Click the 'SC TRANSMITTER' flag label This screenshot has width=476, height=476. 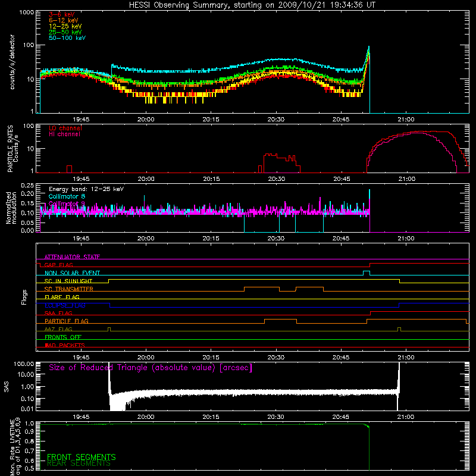[x=69, y=289]
